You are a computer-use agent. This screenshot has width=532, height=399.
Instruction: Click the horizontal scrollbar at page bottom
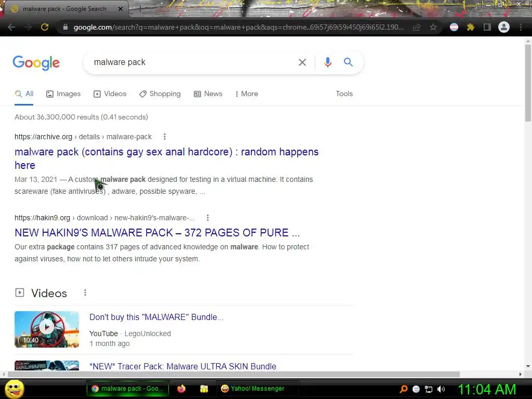click(x=233, y=374)
